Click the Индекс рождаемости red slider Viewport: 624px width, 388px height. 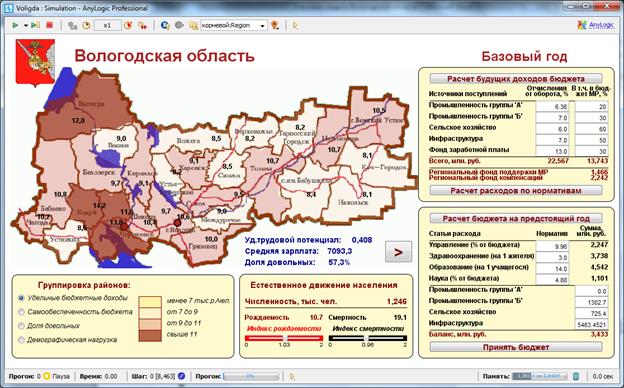pyautogui.click(x=284, y=338)
